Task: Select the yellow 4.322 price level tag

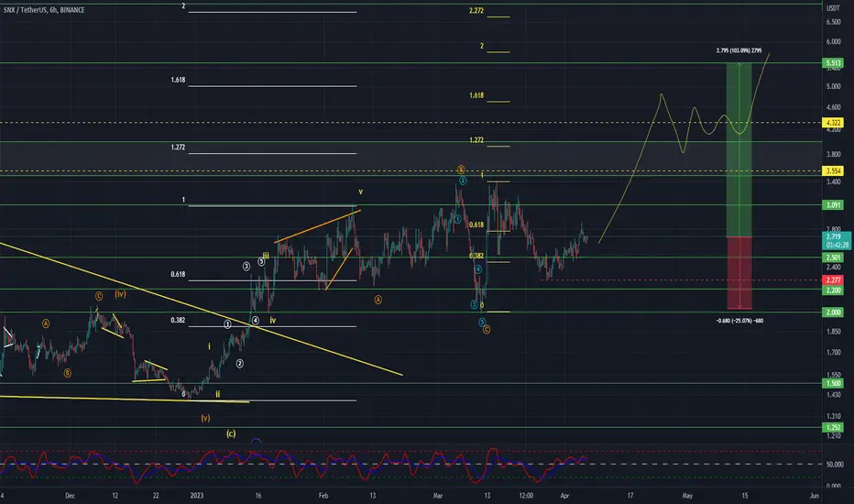Action: 833,123
